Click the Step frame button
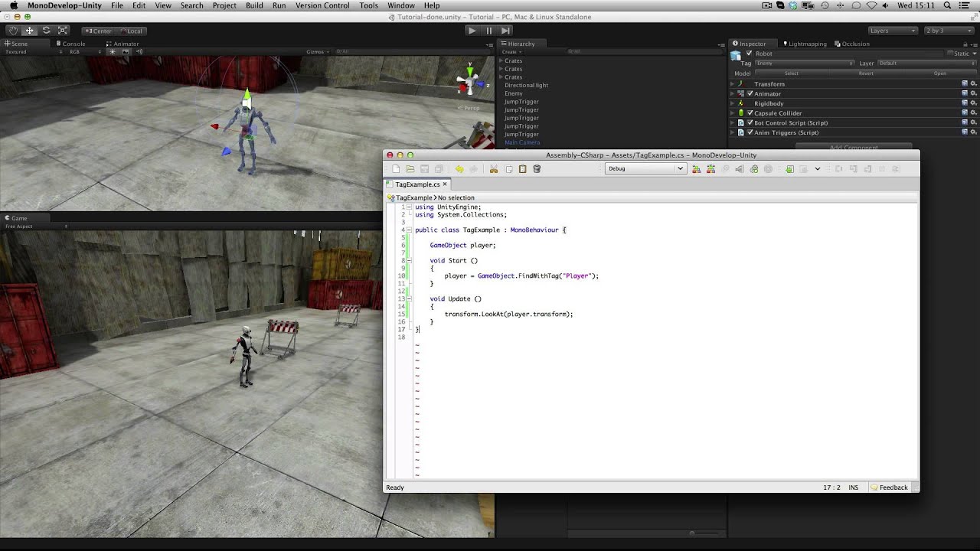Image resolution: width=980 pixels, height=551 pixels. click(x=505, y=31)
